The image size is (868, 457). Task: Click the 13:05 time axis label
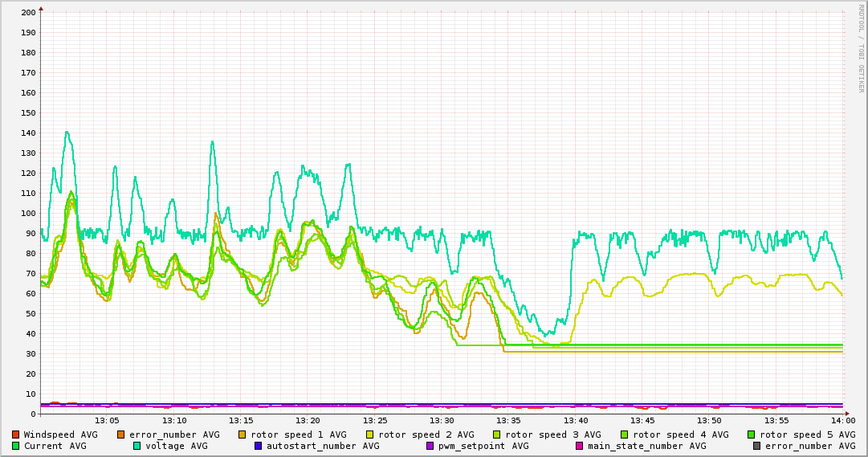coord(107,422)
